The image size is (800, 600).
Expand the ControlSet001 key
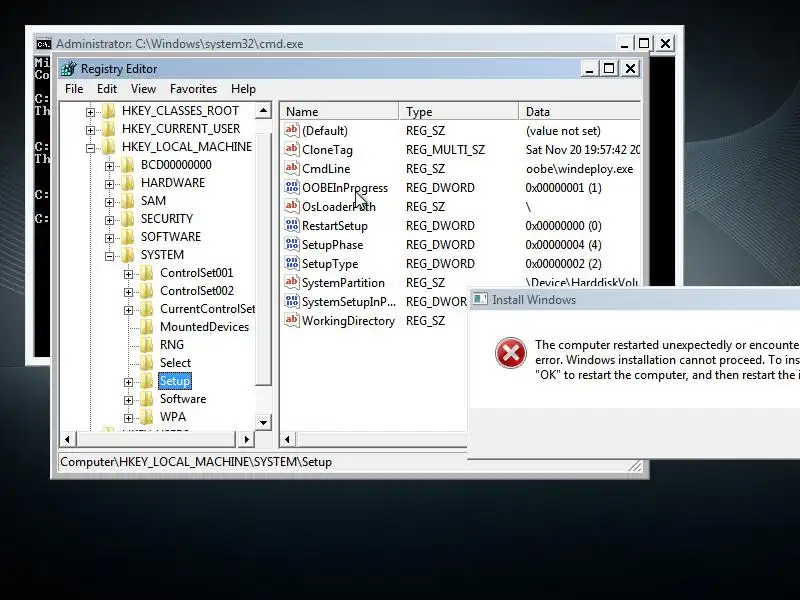128,274
